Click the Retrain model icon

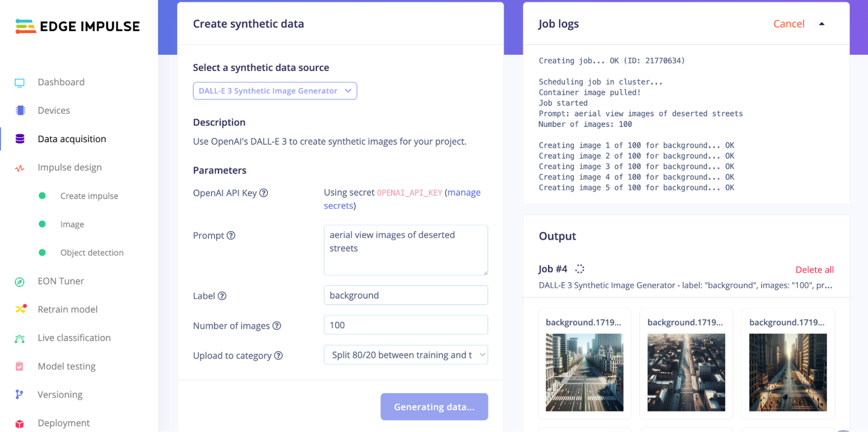(20, 309)
